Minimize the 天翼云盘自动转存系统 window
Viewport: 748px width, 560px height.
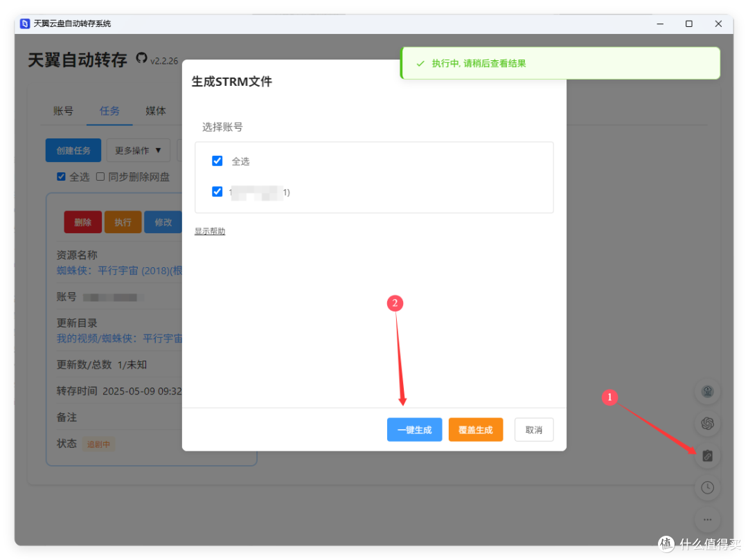click(x=660, y=24)
